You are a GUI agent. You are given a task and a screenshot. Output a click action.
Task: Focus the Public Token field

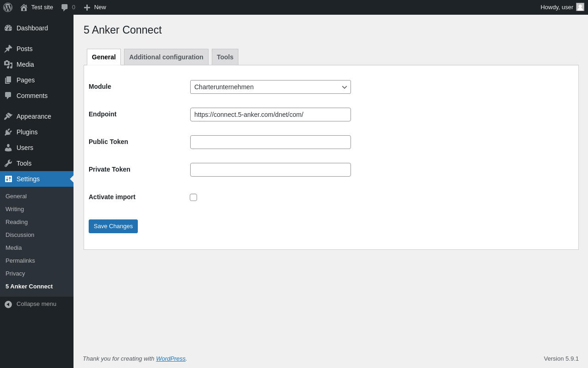point(271,142)
